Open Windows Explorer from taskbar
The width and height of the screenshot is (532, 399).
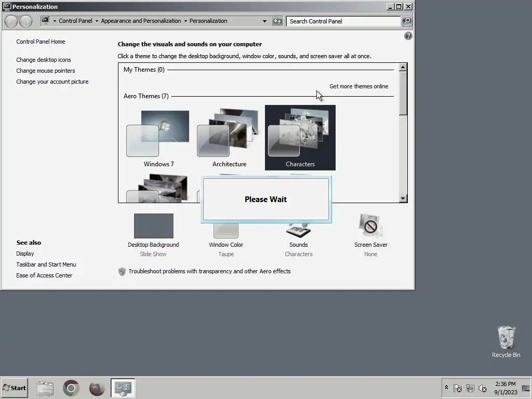[x=45, y=388]
